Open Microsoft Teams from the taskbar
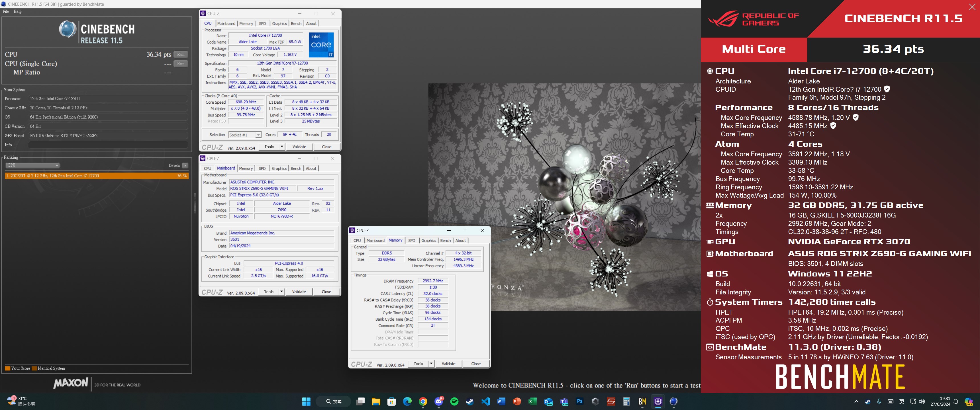The height and width of the screenshot is (410, 980). pos(564,402)
